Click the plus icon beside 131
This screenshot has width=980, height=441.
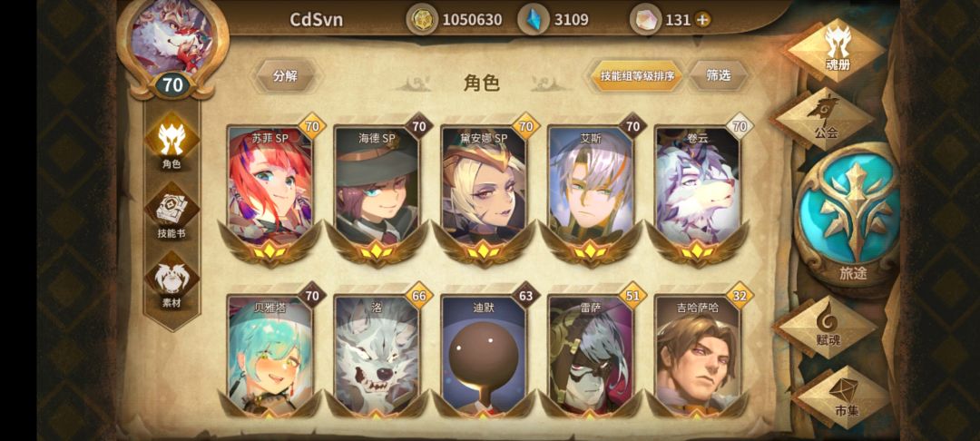click(702, 20)
